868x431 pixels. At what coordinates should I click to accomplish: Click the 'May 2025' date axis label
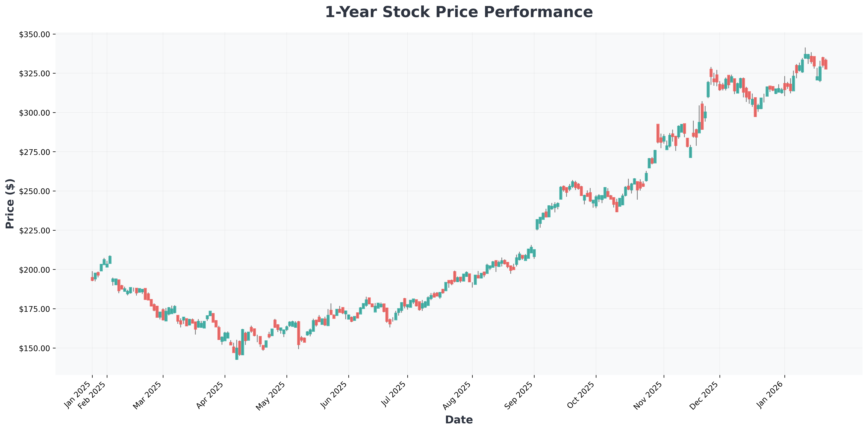point(273,394)
